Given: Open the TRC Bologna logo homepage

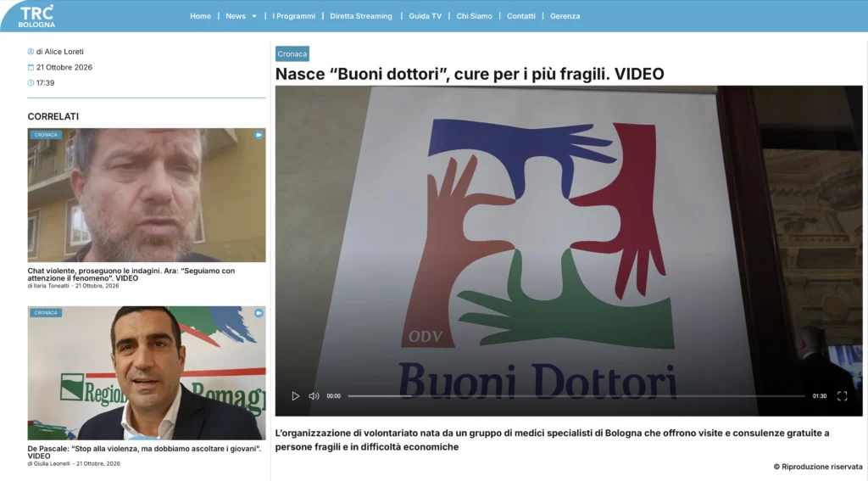Looking at the screenshot, I should coord(36,16).
